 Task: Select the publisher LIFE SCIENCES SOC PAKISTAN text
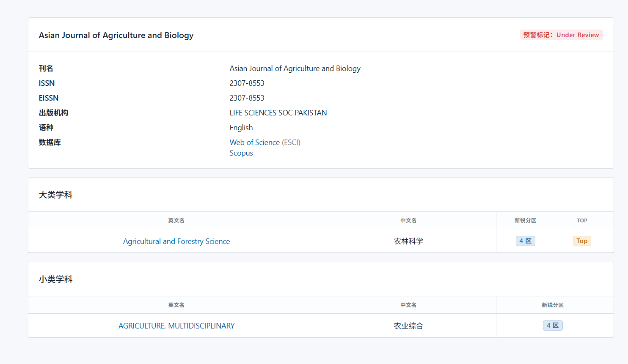click(x=278, y=113)
